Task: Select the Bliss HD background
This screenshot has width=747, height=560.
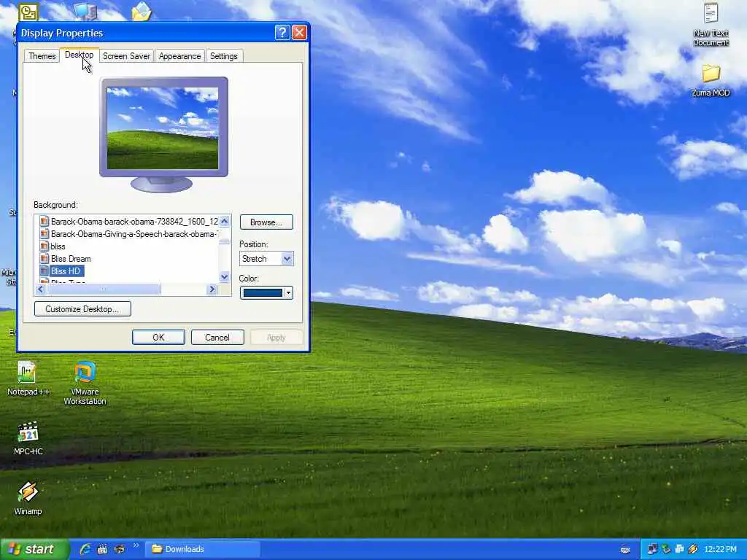Action: click(x=61, y=271)
